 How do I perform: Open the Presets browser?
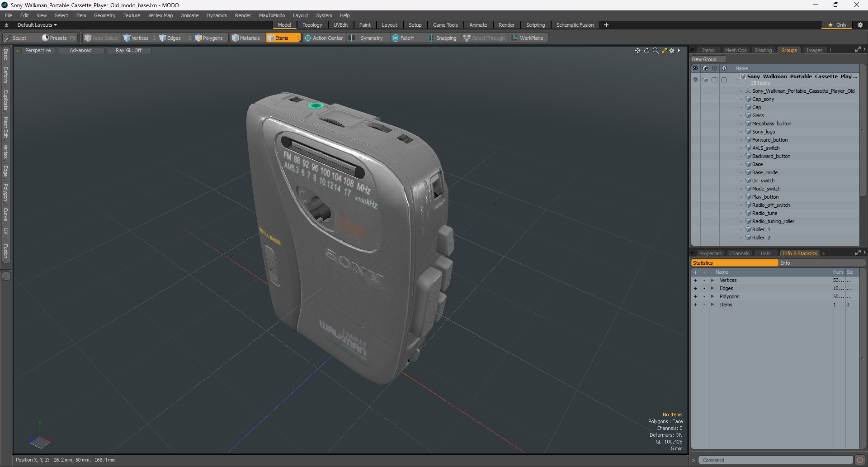[58, 38]
